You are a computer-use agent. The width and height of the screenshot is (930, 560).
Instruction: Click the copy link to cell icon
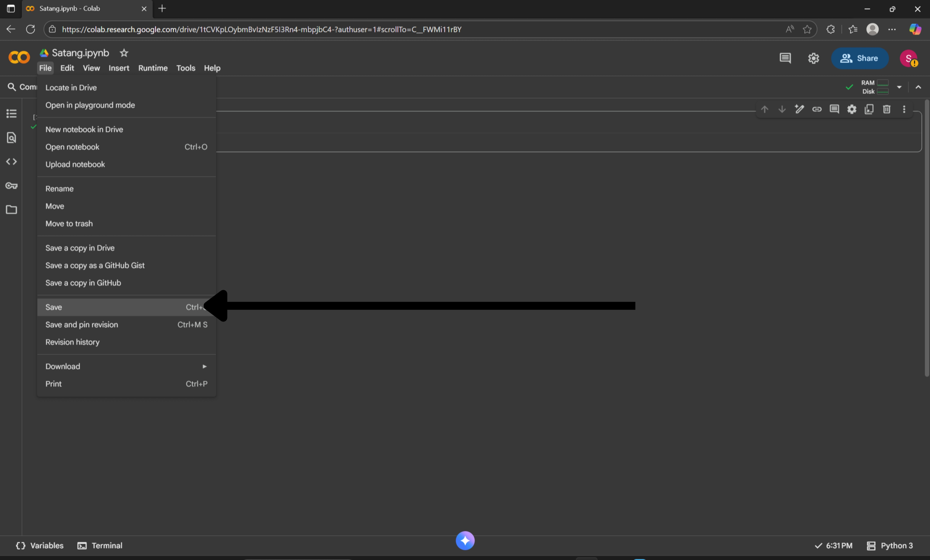817,109
